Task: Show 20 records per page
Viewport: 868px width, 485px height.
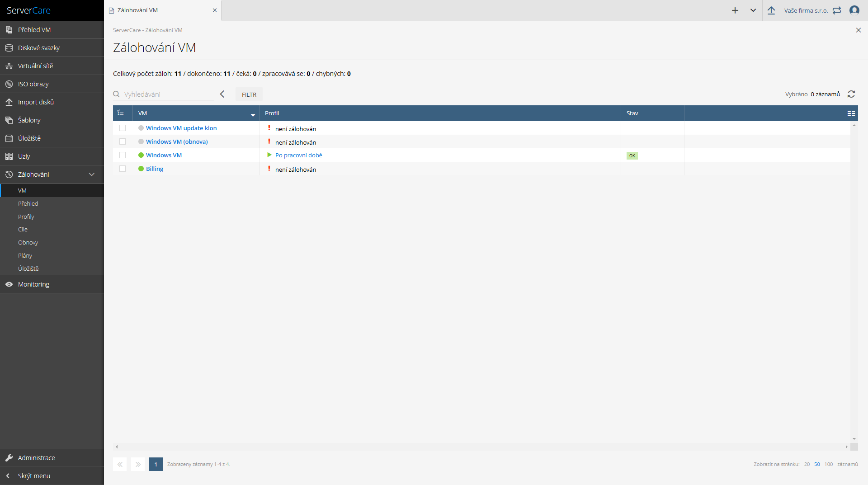Action: click(807, 464)
